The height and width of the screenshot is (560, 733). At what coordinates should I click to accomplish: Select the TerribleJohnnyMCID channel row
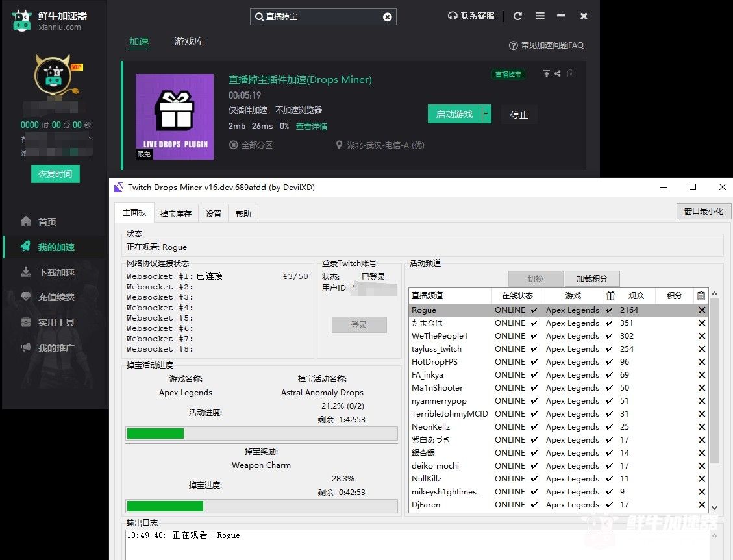click(558, 414)
